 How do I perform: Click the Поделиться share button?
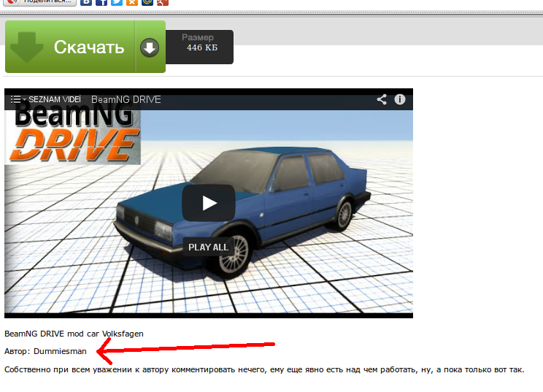(x=39, y=2)
